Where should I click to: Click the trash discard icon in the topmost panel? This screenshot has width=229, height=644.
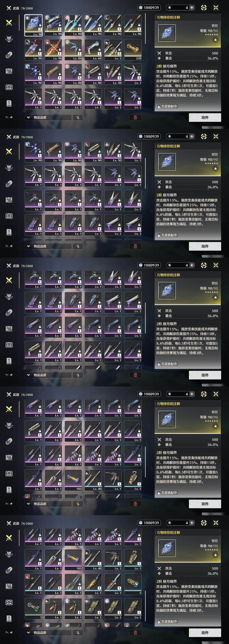(135, 117)
